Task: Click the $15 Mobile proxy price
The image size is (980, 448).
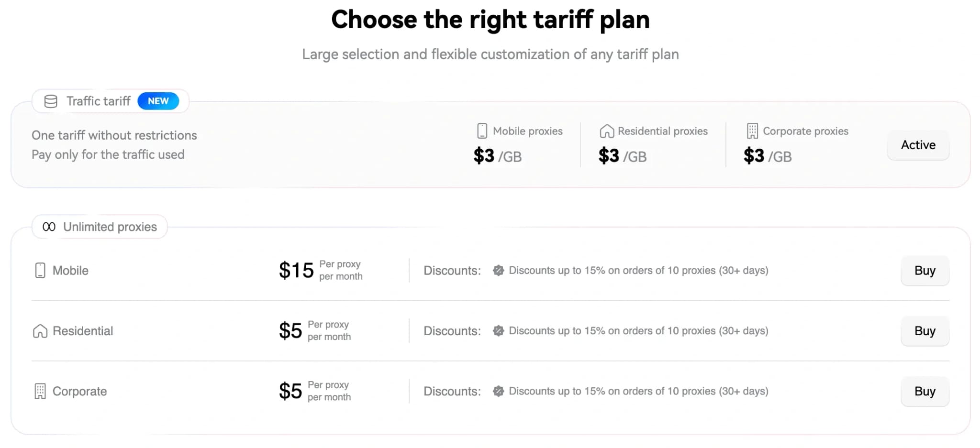Action: click(296, 271)
